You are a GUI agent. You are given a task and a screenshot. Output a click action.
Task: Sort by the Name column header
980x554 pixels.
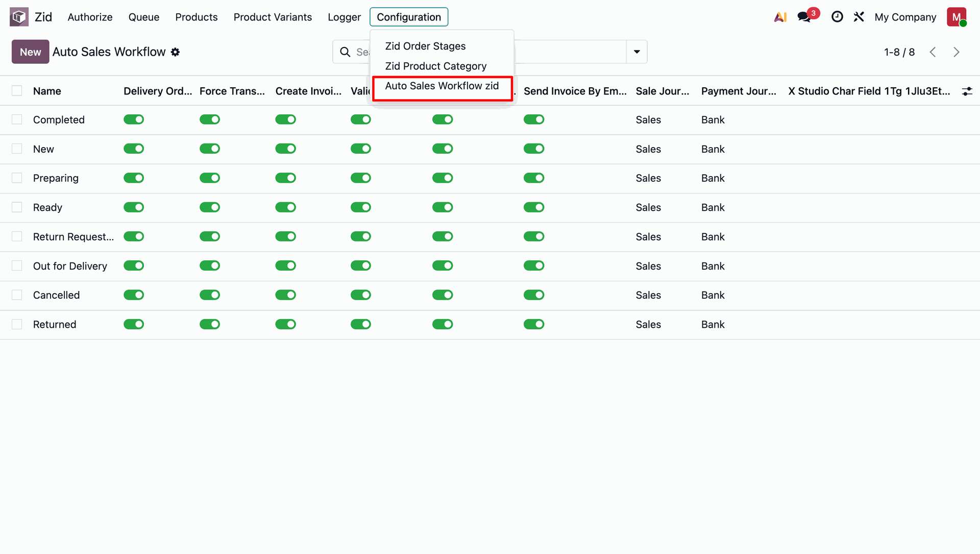[x=47, y=91]
